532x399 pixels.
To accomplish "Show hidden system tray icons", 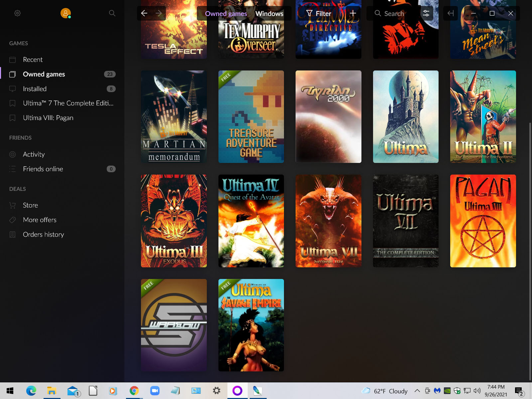I will 417,391.
